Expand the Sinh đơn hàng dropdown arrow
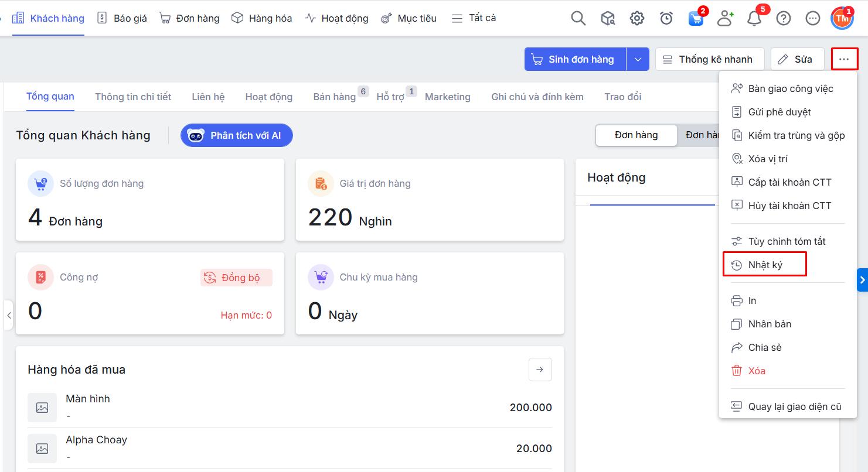Image resolution: width=868 pixels, height=472 pixels. pos(638,59)
